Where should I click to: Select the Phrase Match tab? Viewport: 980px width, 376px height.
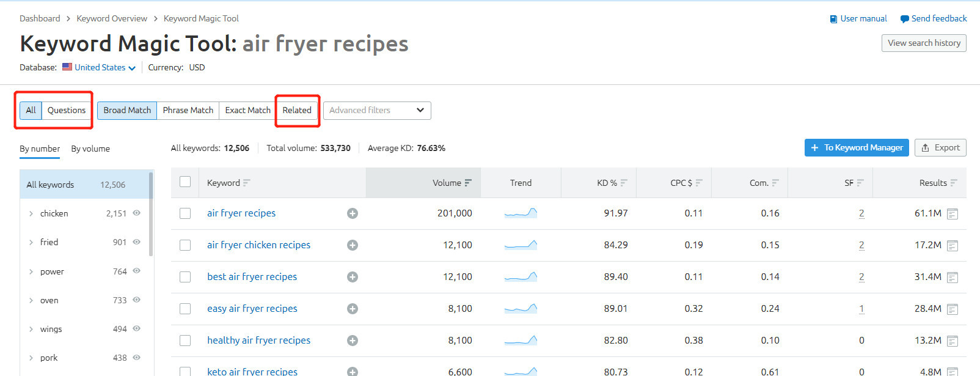(x=188, y=111)
